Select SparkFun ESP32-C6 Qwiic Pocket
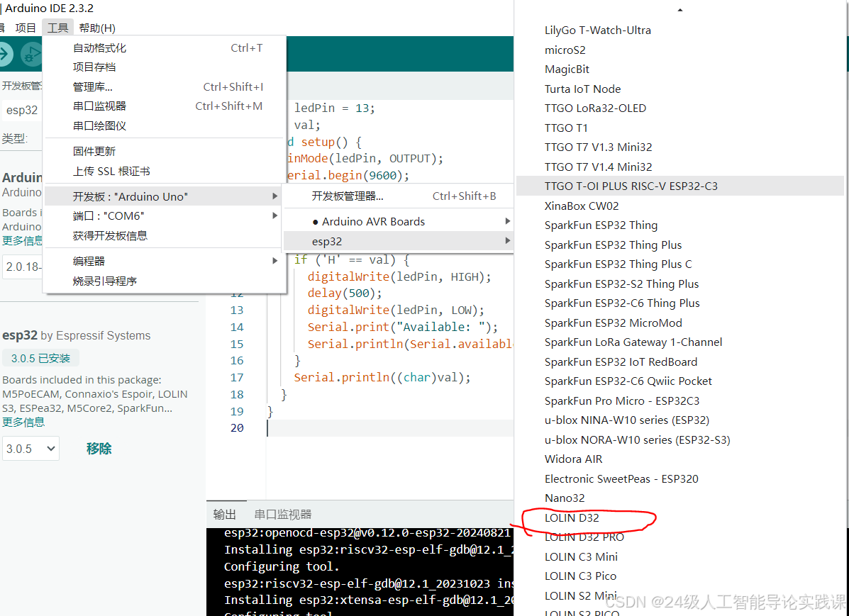This screenshot has height=616, width=849. pos(679,381)
